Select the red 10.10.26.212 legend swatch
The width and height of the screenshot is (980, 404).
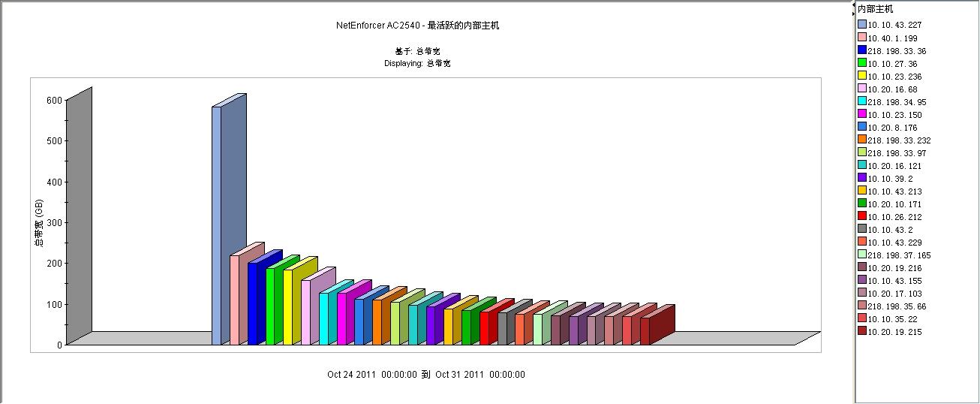click(862, 216)
